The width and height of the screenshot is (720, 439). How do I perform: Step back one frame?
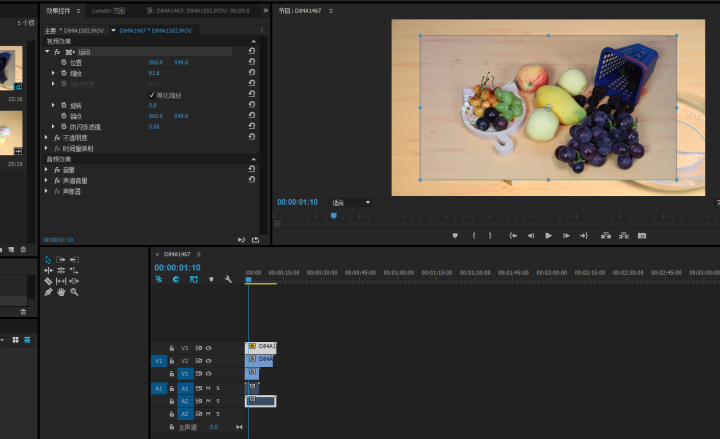coord(530,236)
